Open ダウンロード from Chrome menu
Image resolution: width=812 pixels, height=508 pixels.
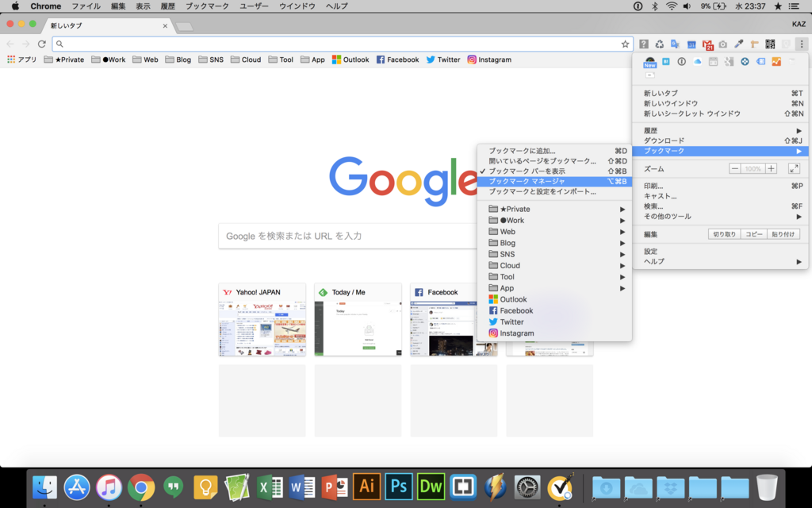click(x=720, y=140)
